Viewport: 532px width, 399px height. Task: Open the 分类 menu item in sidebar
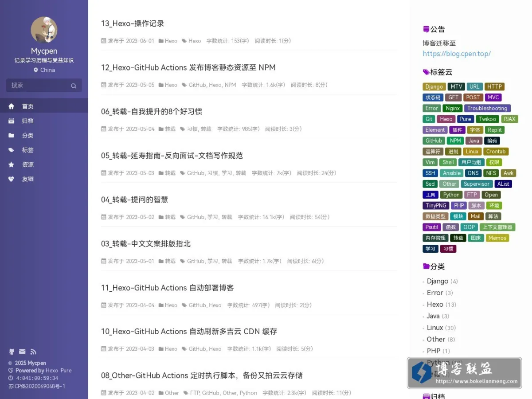[x=44, y=136]
